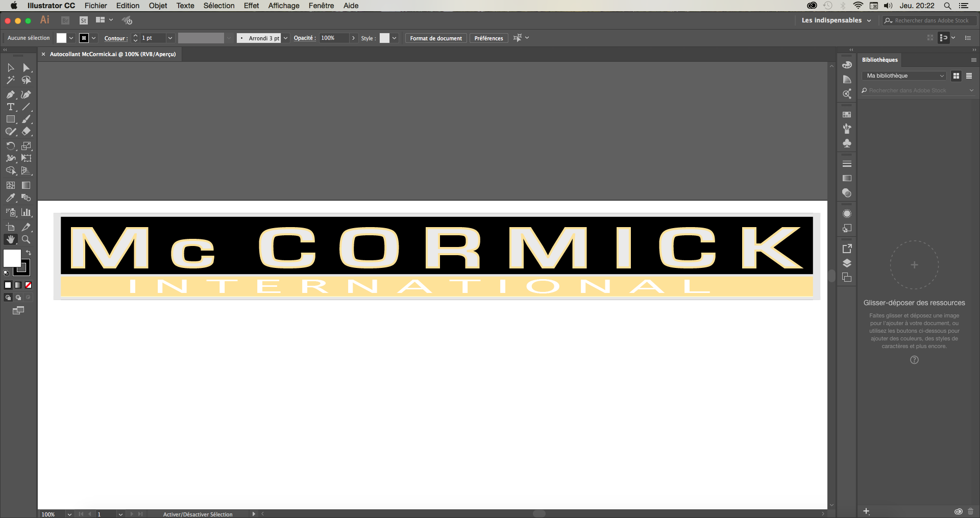Image resolution: width=980 pixels, height=518 pixels.
Task: Select the Curvature tool
Action: click(26, 94)
